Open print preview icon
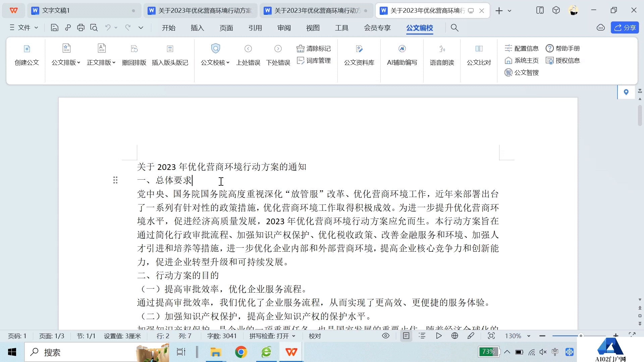 94,28
